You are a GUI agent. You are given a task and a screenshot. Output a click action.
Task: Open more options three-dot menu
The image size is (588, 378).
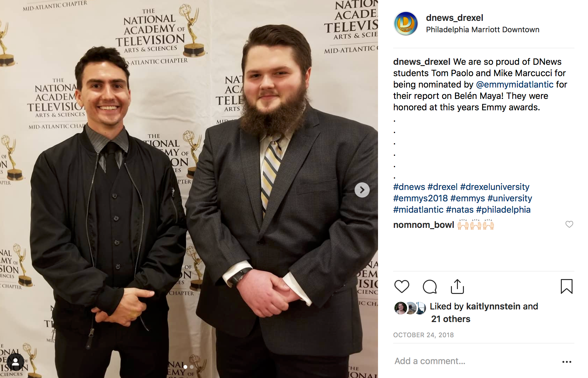coord(567,362)
